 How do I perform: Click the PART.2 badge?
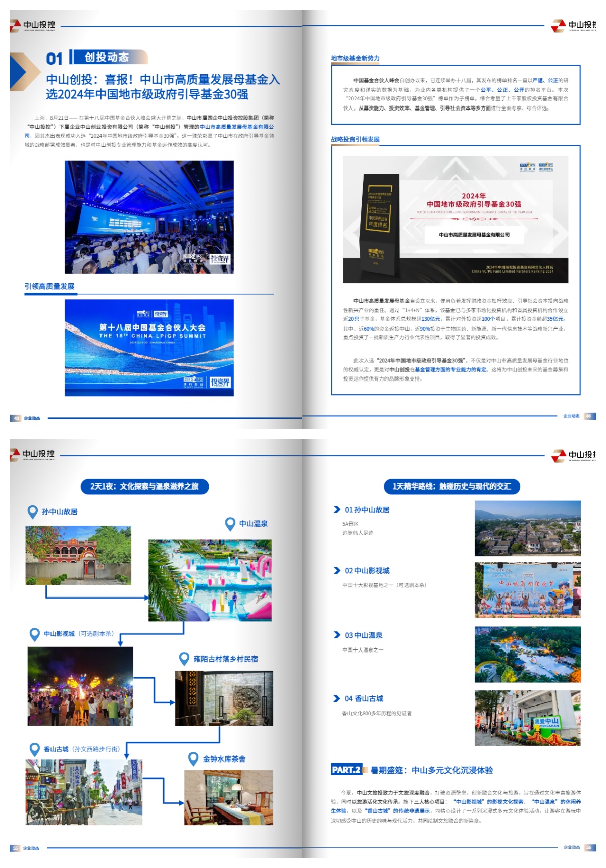pyautogui.click(x=346, y=770)
